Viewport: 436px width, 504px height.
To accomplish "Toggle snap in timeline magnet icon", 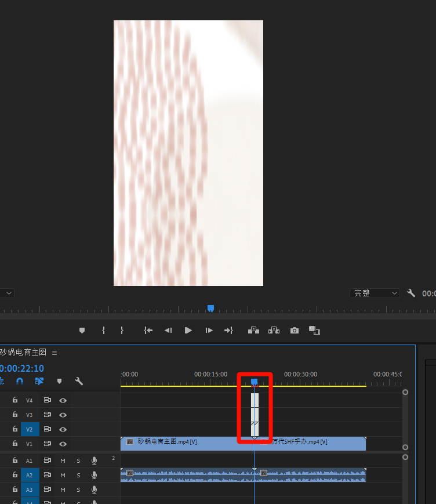I will [20, 381].
